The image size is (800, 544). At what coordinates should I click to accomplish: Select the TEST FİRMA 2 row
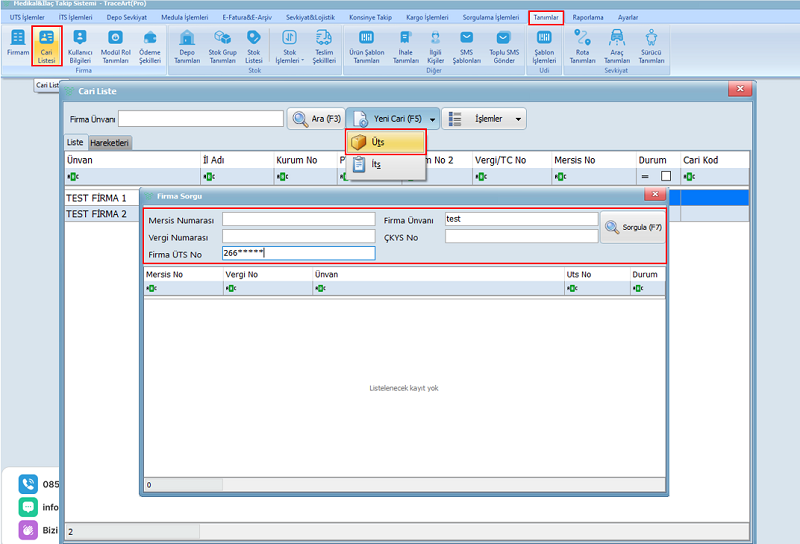click(x=97, y=214)
